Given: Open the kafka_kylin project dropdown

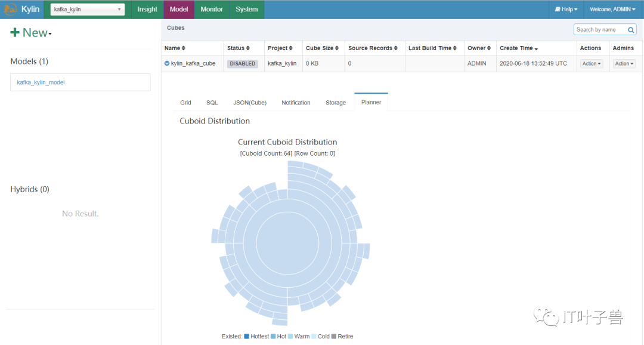Looking at the screenshot, I should 86,9.
